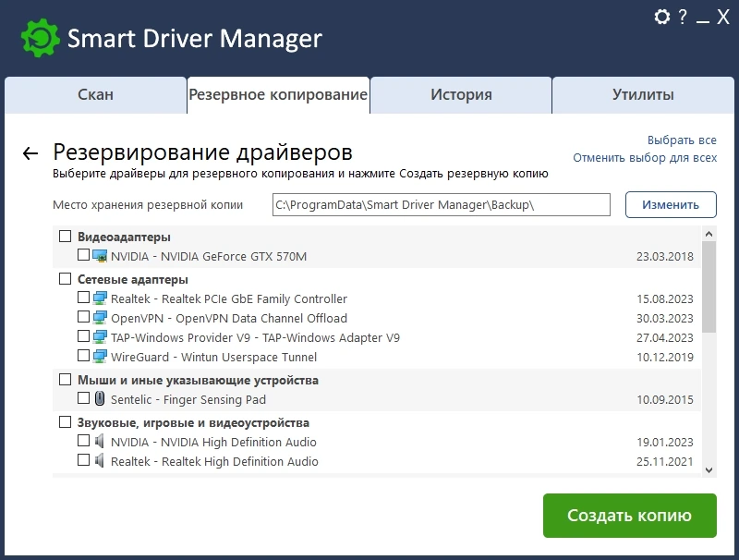Click the NVIDIA High Definition Audio speaker icon
Image resolution: width=739 pixels, height=560 pixels.
99,441
